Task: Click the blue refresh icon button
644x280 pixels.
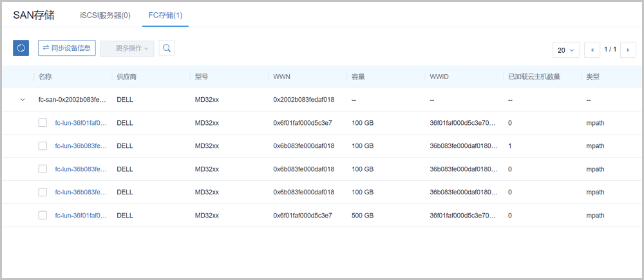Action: (x=21, y=48)
